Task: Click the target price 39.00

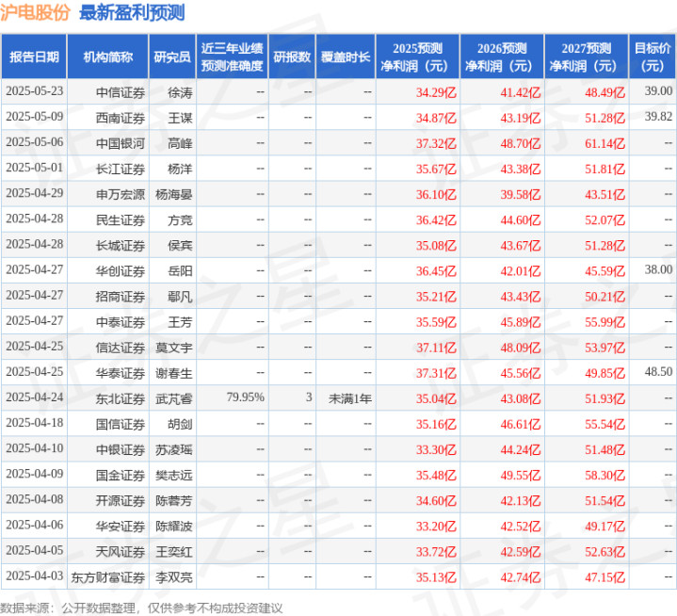Action: pyautogui.click(x=658, y=91)
